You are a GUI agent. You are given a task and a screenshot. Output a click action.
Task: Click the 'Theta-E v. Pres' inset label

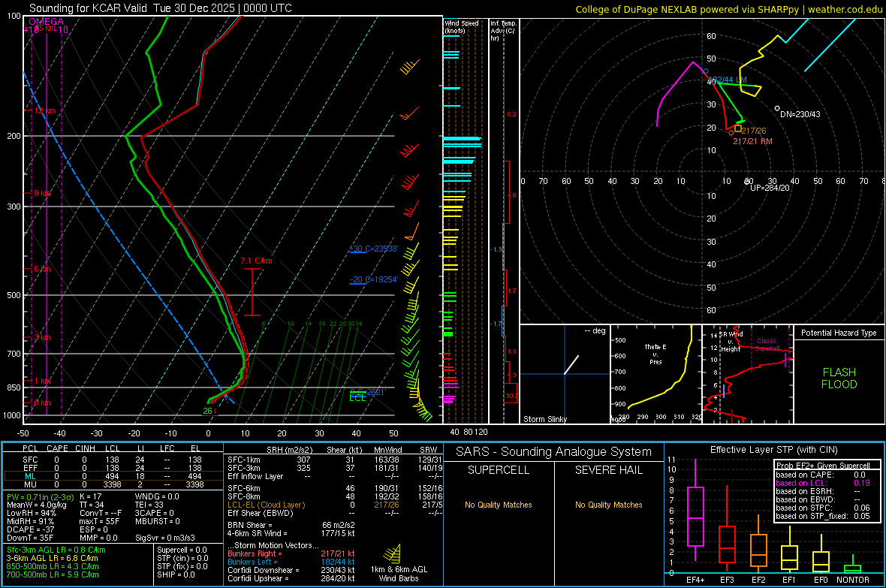(655, 354)
